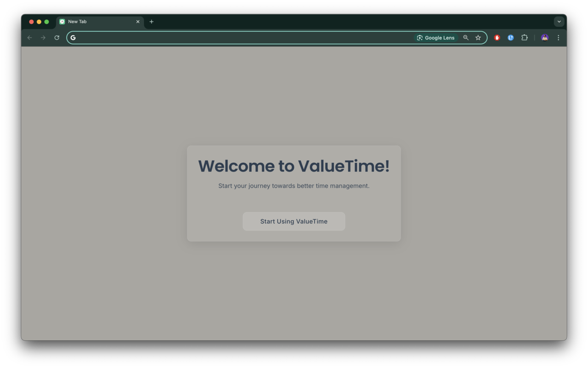This screenshot has height=368, width=588.
Task: Click the welcome card heading Welcome to ValueTime
Action: coord(294,166)
